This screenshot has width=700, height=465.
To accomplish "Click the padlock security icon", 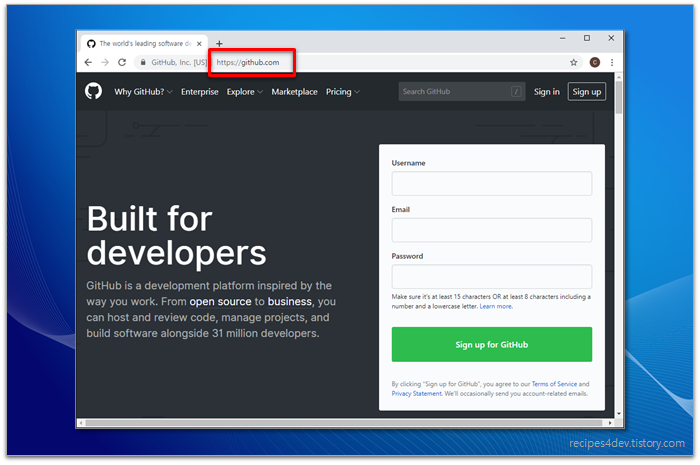I will coord(143,62).
